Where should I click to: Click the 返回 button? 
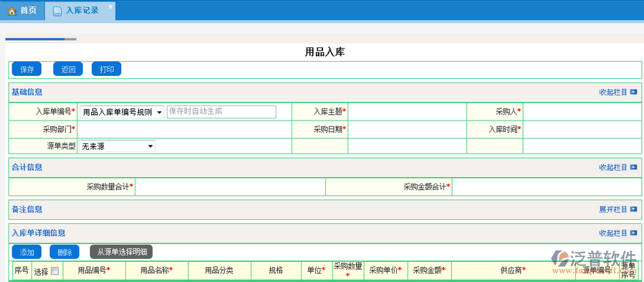[x=68, y=69]
